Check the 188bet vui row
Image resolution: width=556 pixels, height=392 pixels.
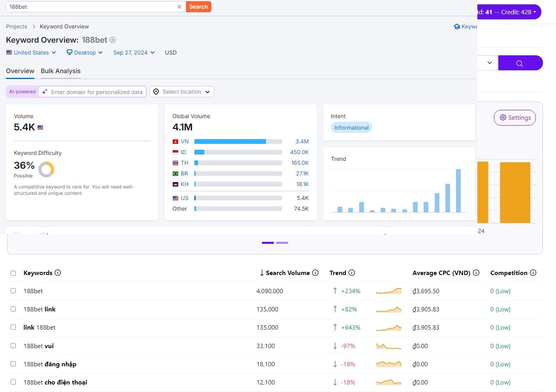pos(13,345)
